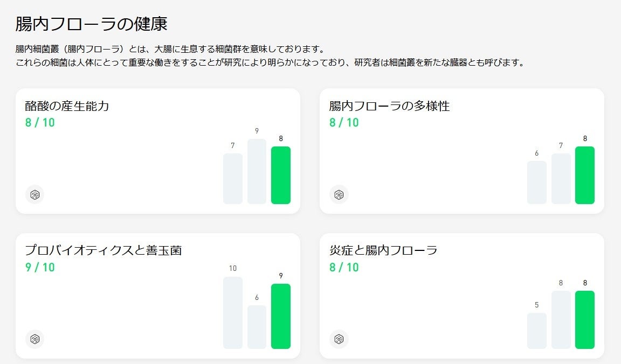This screenshot has height=364, width=621.
Task: Click the bar labeled 5 in inflammation chart
Action: [536, 331]
